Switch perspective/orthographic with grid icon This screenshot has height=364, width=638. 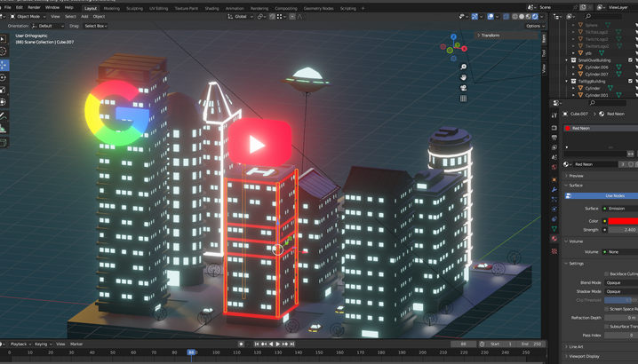click(x=463, y=99)
